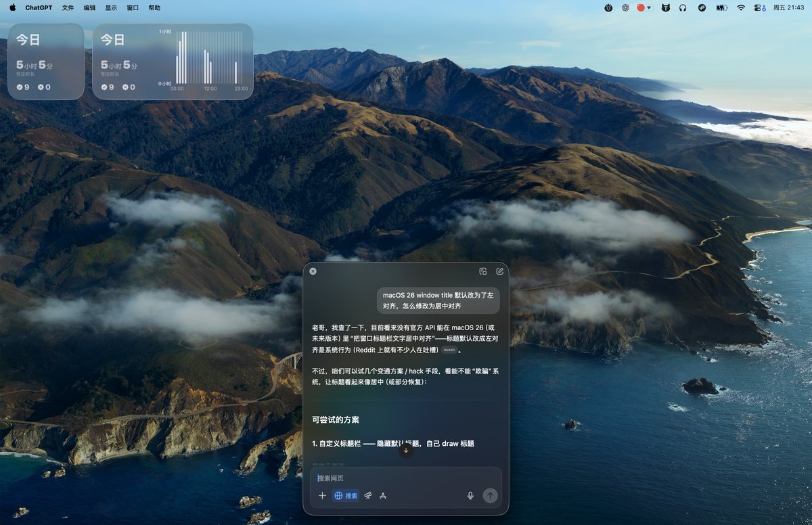Click the headphones icon in the menu bar
Image resolution: width=812 pixels, height=525 pixels.
coord(683,8)
